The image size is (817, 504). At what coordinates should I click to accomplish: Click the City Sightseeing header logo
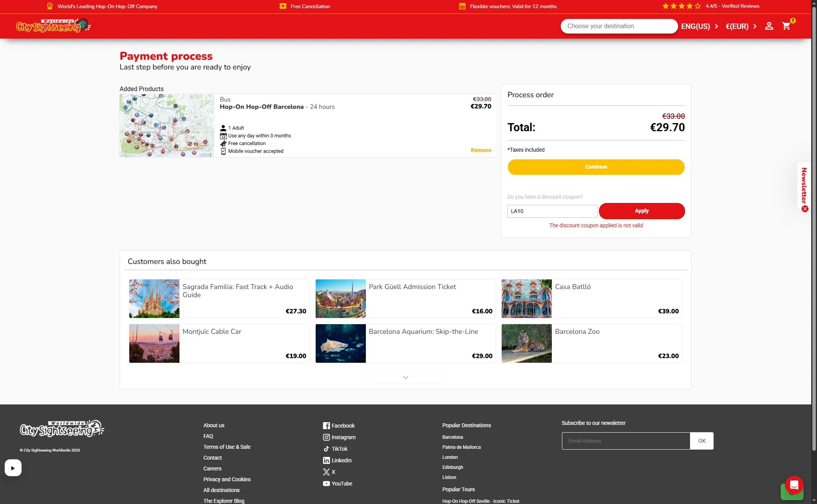53,25
